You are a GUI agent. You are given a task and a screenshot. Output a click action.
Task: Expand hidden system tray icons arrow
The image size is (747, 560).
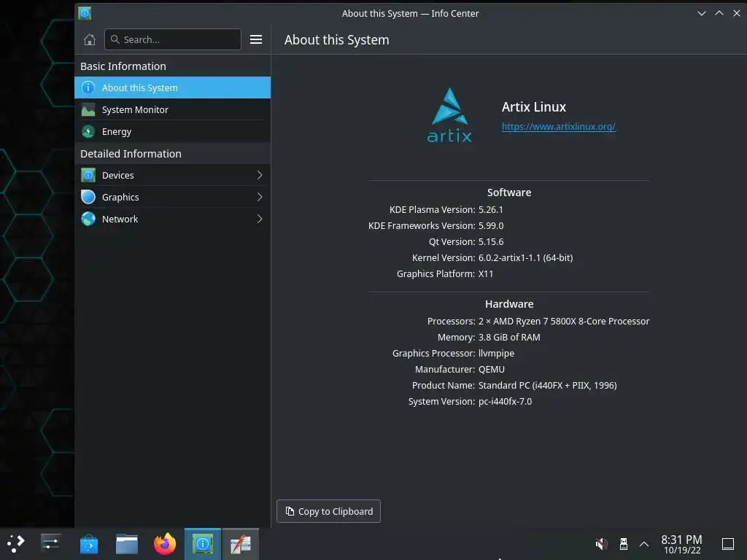644,544
